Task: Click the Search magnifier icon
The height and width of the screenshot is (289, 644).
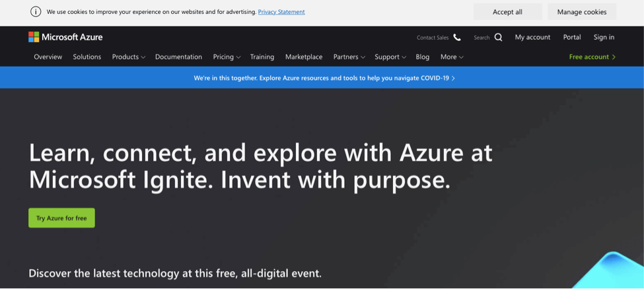Action: [498, 38]
